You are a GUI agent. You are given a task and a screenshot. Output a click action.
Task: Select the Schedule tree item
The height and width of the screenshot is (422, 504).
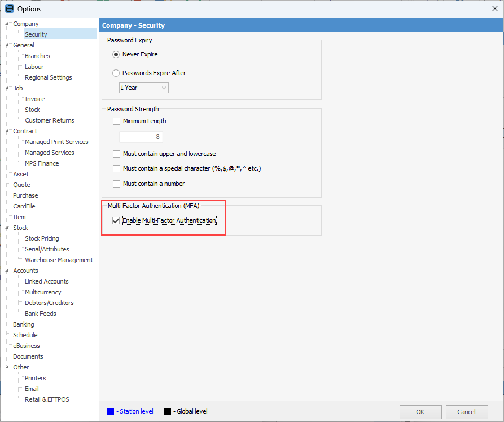click(25, 335)
